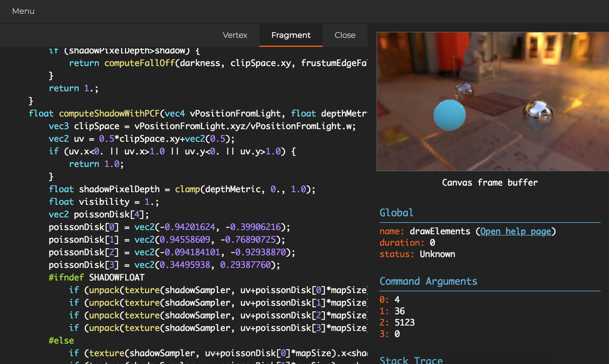Click the #else preprocessor directive

tap(61, 340)
